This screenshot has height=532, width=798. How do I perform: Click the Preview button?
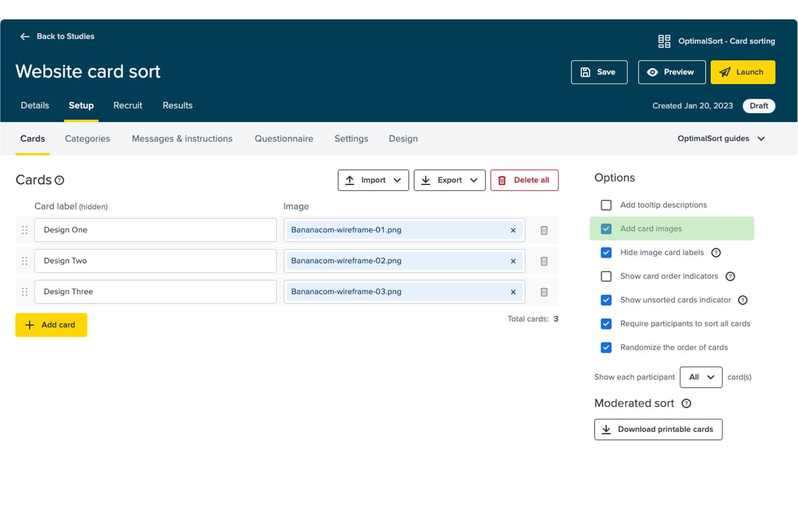672,72
